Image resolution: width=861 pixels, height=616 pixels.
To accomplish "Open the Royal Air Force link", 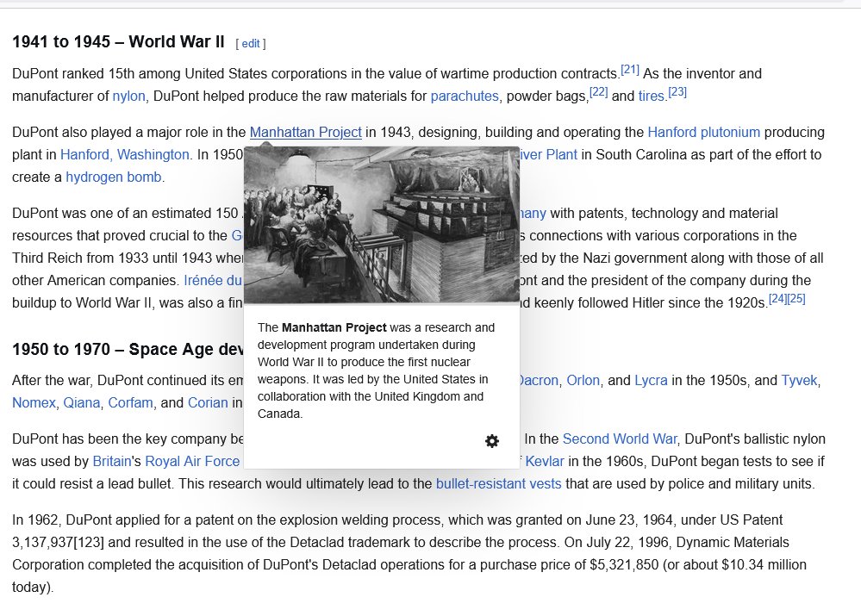I will tap(192, 462).
